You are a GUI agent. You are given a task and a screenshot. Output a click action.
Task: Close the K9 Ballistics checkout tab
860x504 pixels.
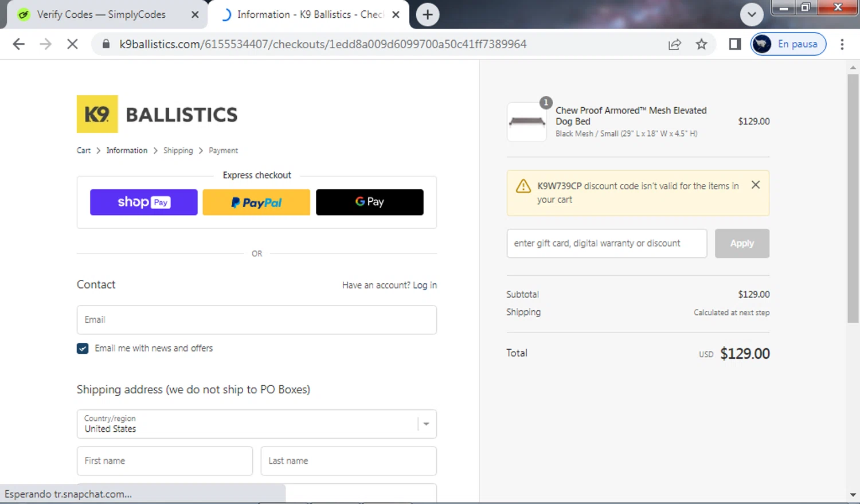[x=396, y=15]
